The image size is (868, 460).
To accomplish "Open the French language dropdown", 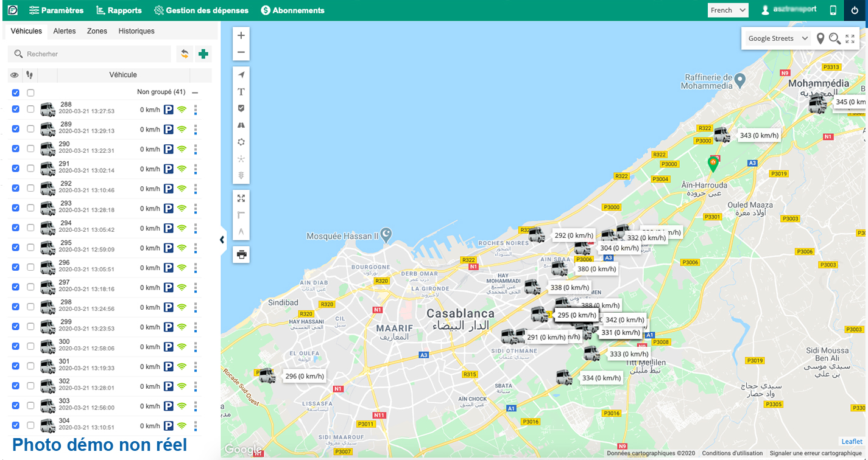I will (728, 10).
